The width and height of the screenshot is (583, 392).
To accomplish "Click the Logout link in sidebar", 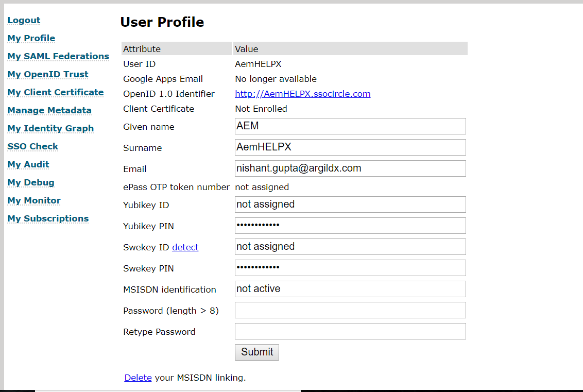I will point(24,21).
